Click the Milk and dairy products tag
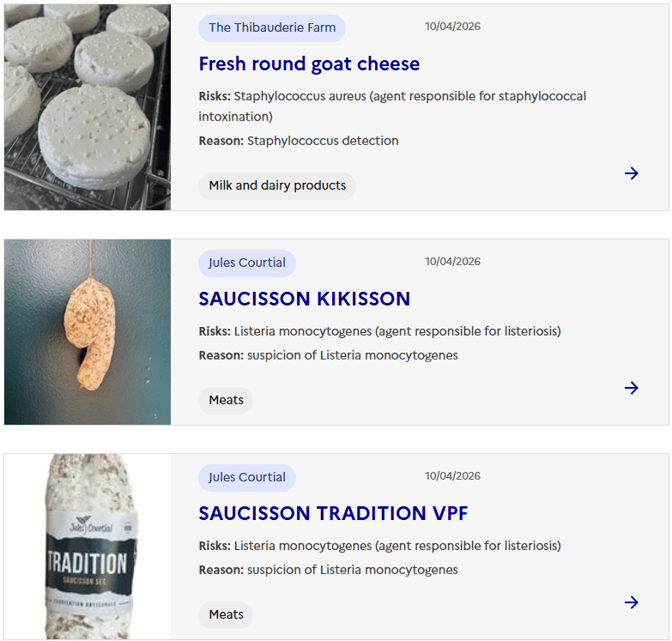The width and height of the screenshot is (672, 641). (x=277, y=185)
